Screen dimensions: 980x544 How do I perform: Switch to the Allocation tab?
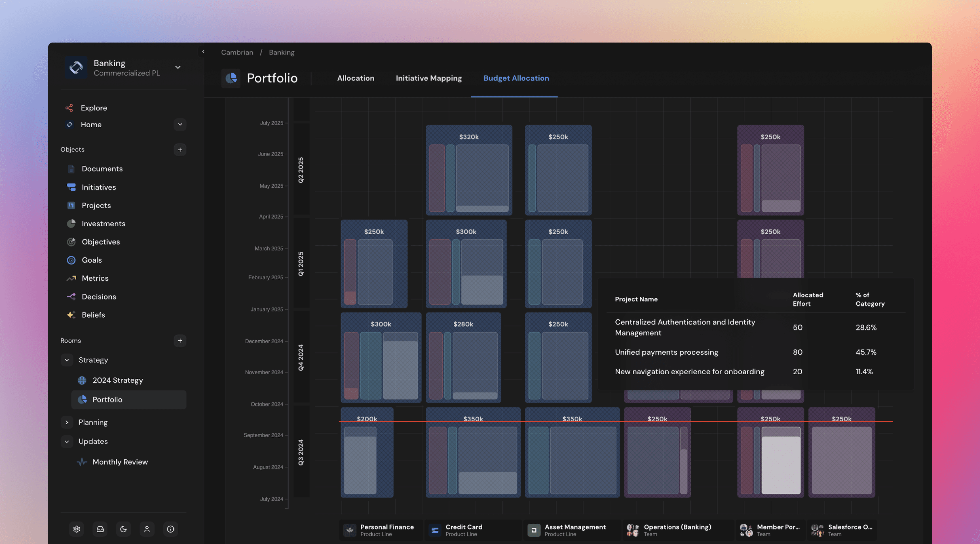click(355, 78)
